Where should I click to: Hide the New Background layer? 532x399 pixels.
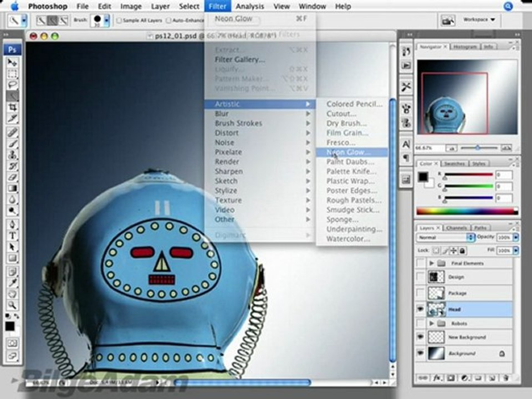click(421, 337)
